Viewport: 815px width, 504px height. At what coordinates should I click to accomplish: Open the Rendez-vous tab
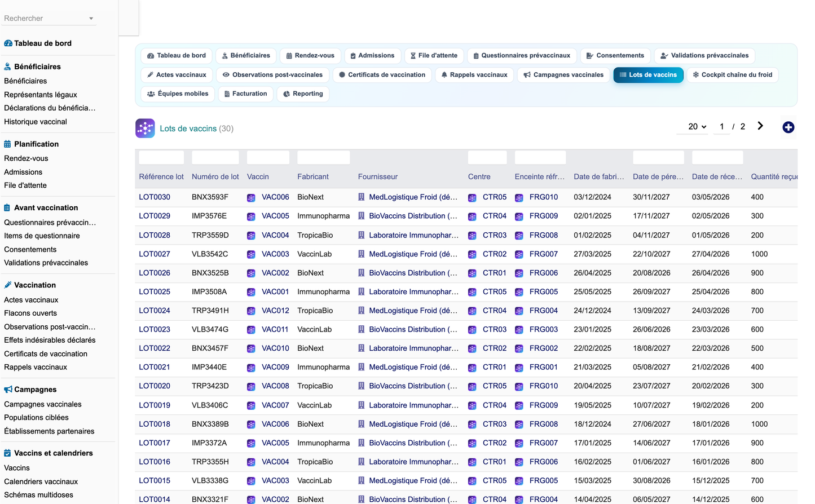[310, 56]
